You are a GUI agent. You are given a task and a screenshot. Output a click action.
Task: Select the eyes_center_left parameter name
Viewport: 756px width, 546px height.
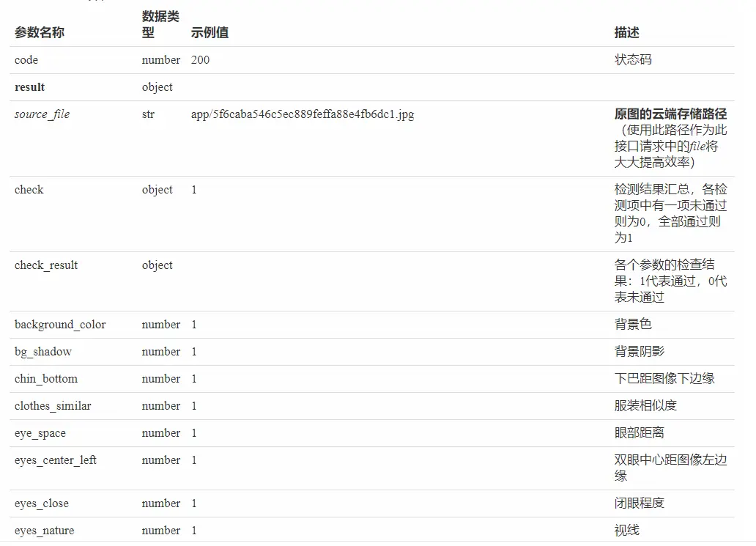point(56,460)
